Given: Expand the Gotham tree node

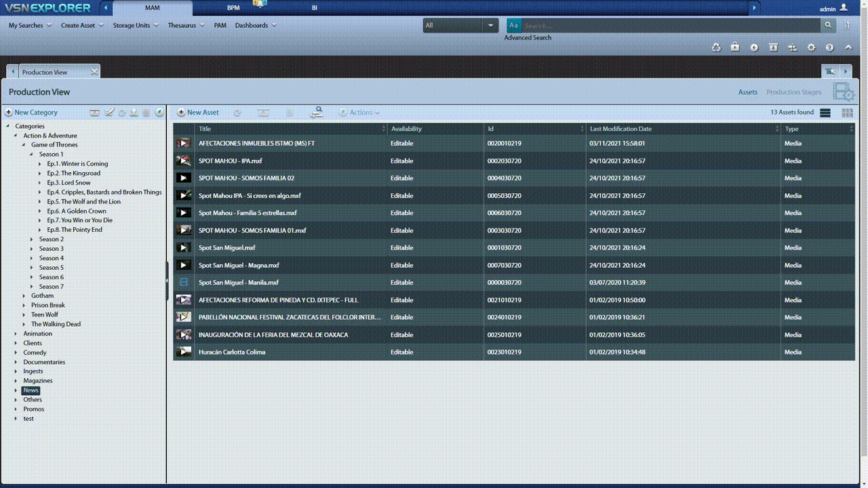Looking at the screenshot, I should click(x=24, y=296).
